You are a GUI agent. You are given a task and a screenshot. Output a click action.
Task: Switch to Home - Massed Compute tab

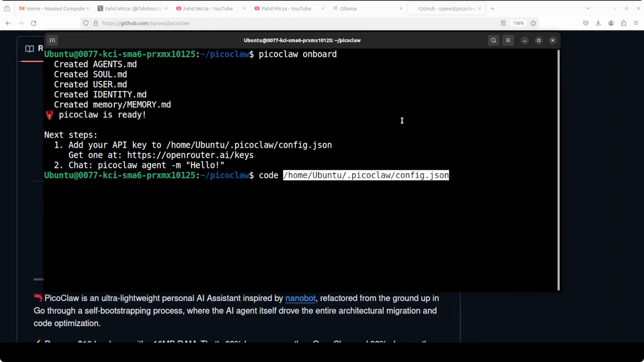[55, 9]
